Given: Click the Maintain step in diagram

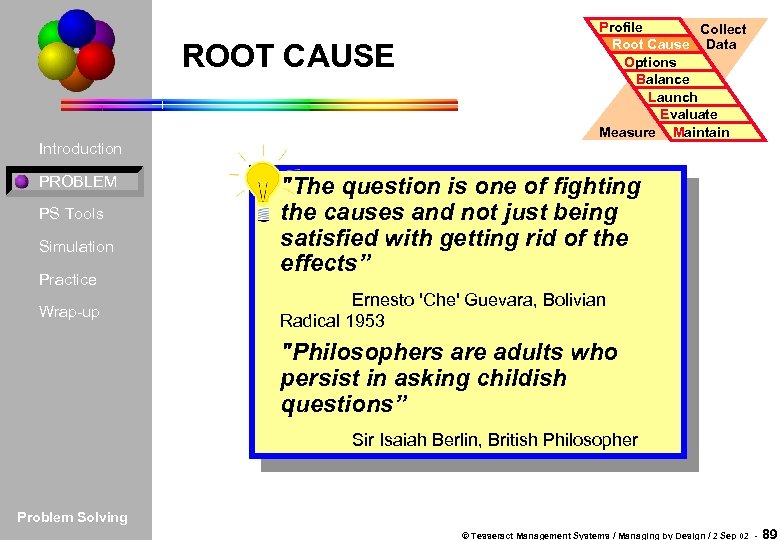Looking at the screenshot, I should pyautogui.click(x=713, y=132).
